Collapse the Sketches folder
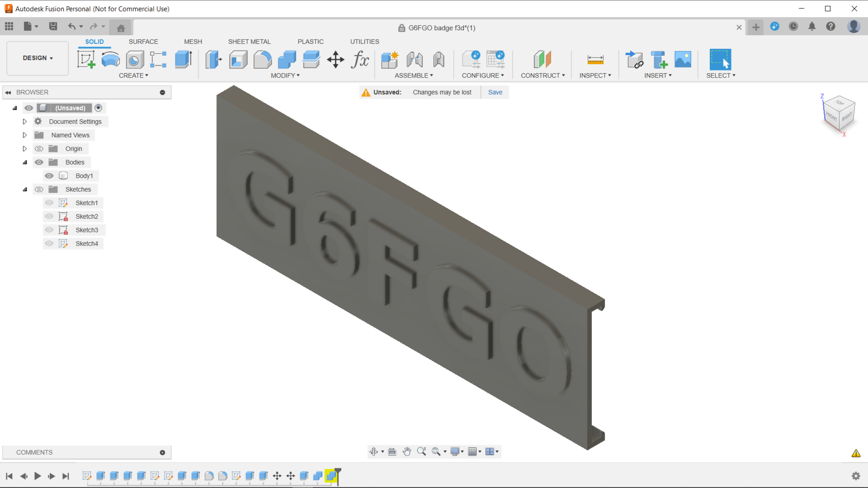 [25, 189]
